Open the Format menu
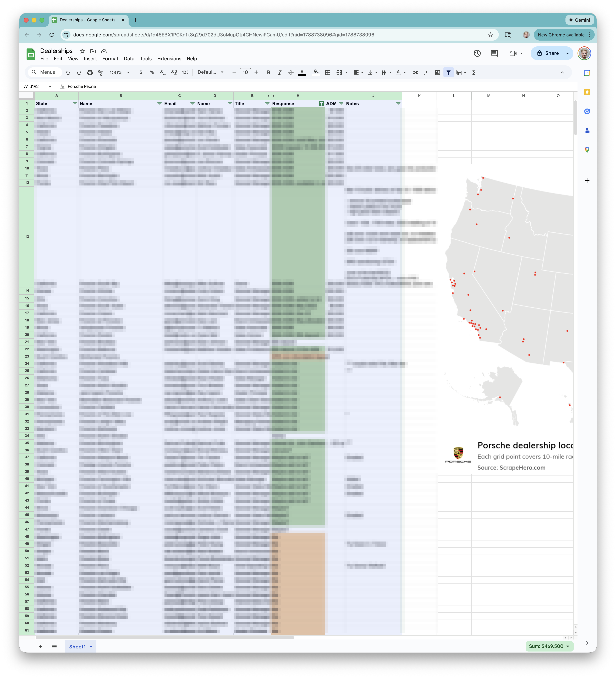 [x=110, y=58]
